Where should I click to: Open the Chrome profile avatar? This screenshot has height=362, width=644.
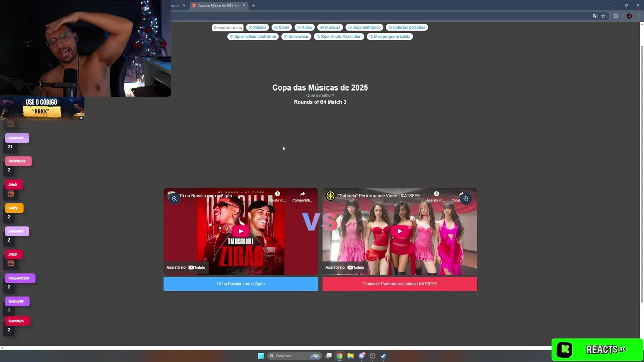(x=629, y=16)
